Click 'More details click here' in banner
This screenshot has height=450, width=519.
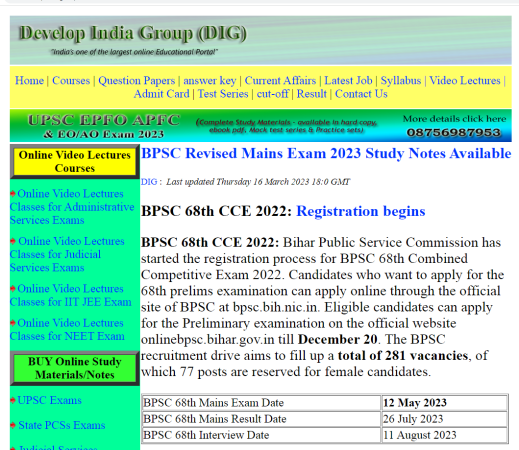[x=454, y=119]
